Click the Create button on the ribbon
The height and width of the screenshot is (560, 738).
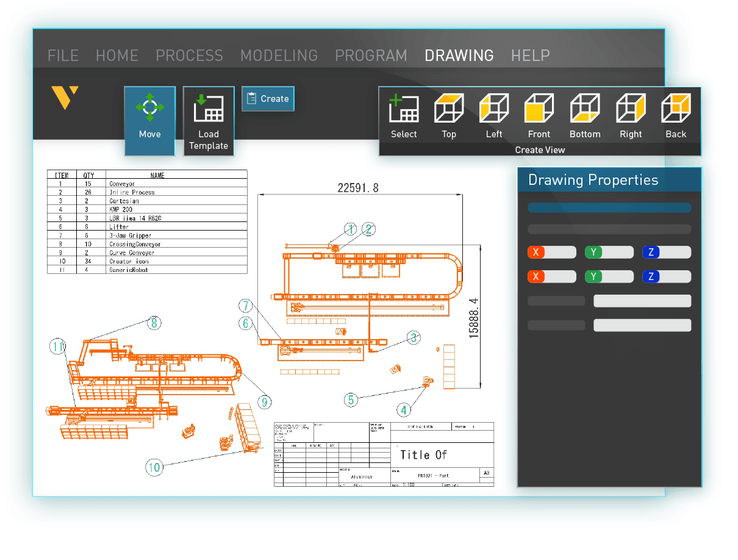(x=267, y=99)
